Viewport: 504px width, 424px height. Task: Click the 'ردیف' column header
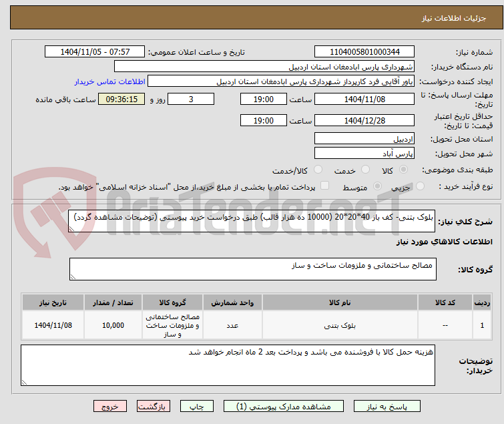[482, 302]
